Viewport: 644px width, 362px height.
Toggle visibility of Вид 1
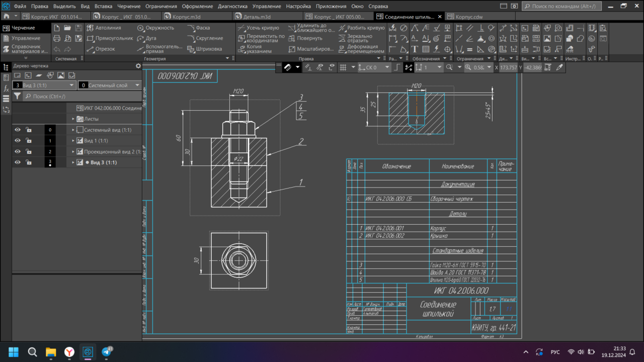point(18,141)
